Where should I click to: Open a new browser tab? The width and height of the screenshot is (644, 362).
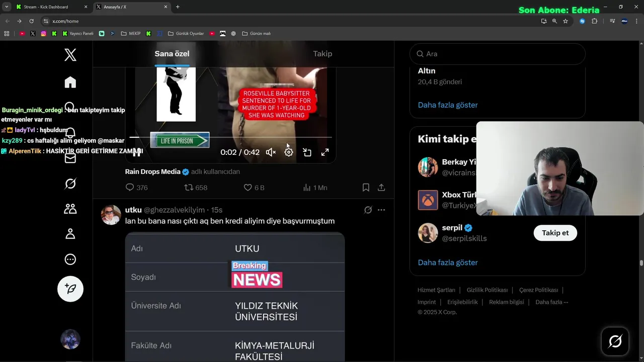click(178, 7)
